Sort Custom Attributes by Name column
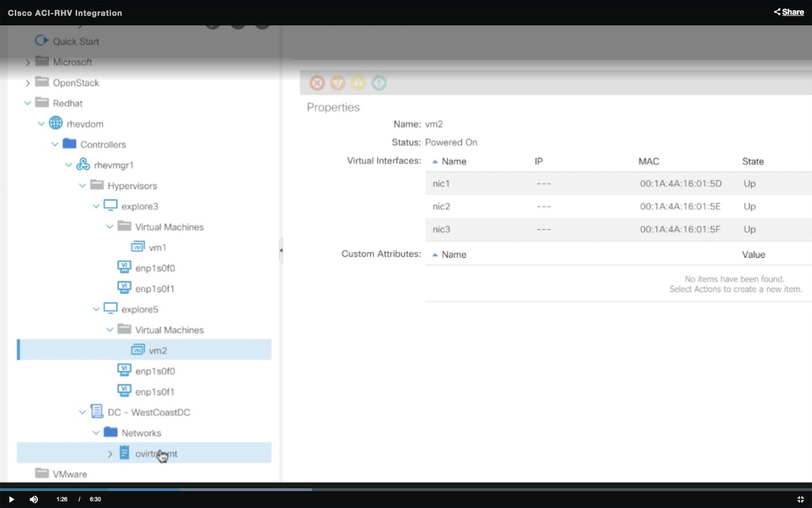Screen dimensions: 812x508 coord(454,255)
